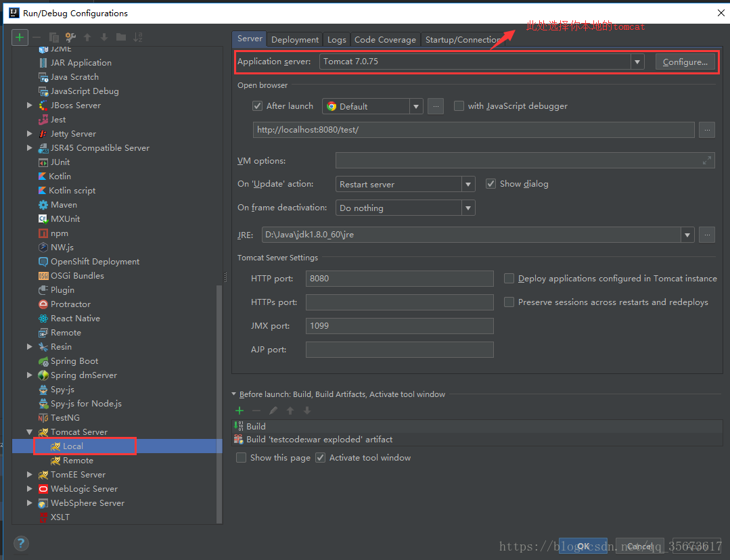730x560 pixels.
Task: Select OSGi Bundles configuration type
Action: click(77, 275)
